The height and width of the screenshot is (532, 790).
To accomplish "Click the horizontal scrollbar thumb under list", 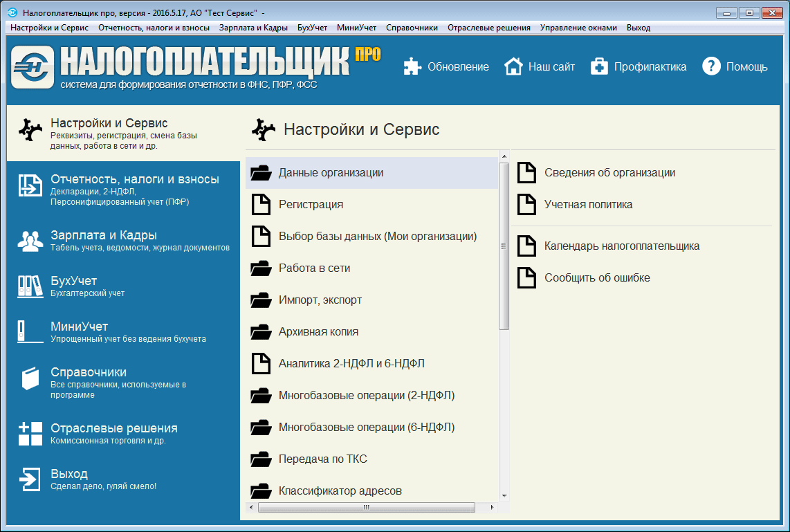I will [366, 507].
